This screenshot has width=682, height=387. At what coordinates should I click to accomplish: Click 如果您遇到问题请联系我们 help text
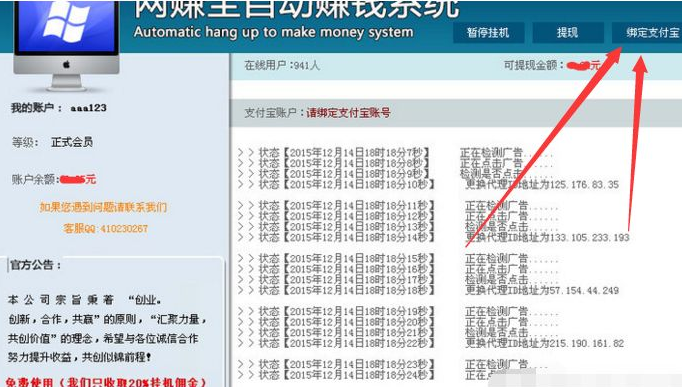pyautogui.click(x=103, y=207)
